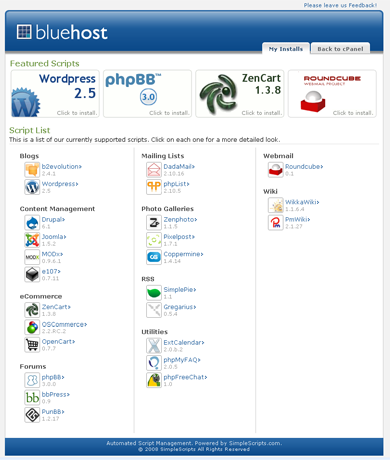Open the Coppermine link
The image size is (390, 460).
(x=183, y=254)
